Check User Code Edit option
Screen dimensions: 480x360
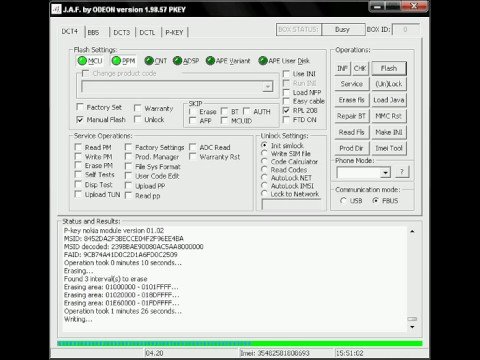(128, 176)
